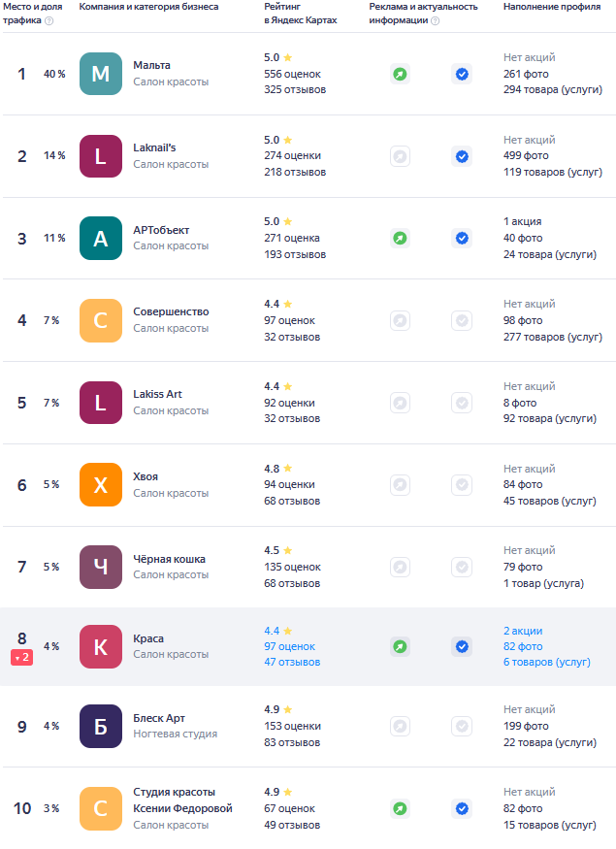Click the help icon beside 'Место и доля трафика'
Image resolution: width=616 pixels, height=849 pixels.
coord(49,20)
